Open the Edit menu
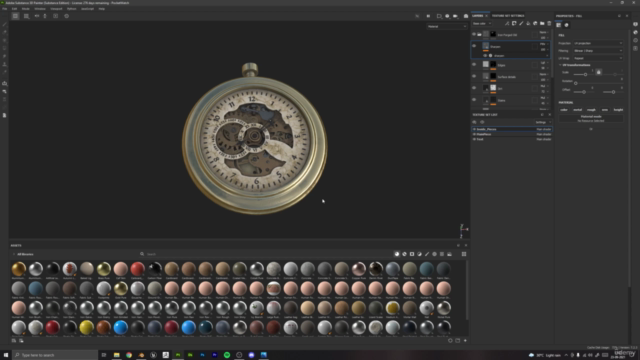The width and height of the screenshot is (640, 360). [x=14, y=9]
